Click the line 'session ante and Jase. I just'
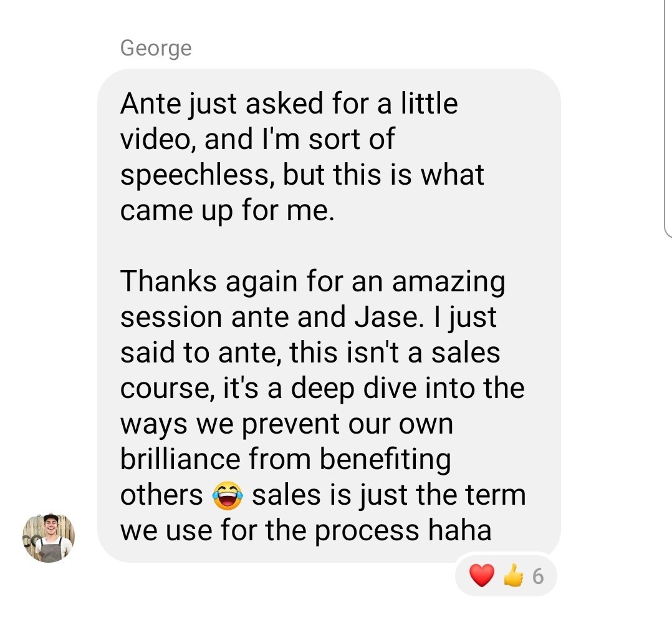Screen dimensions: 672x617 (308, 318)
